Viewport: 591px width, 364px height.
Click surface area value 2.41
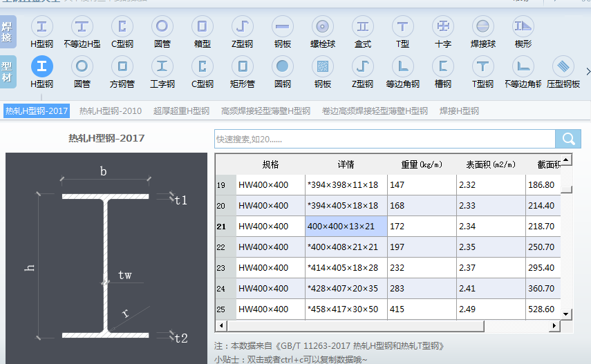click(x=491, y=289)
